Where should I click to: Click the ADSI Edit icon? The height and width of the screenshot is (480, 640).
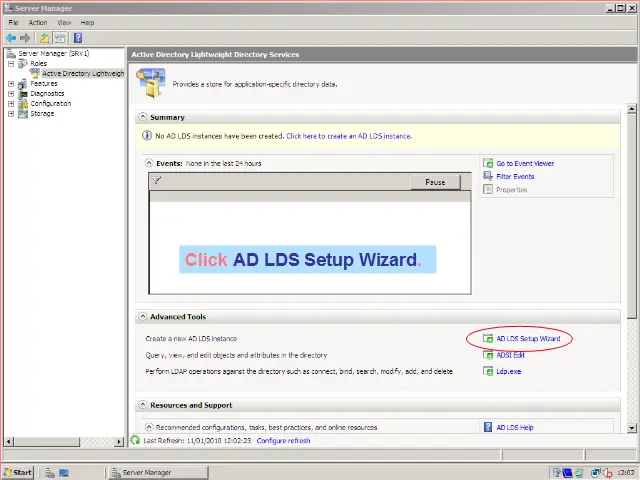coord(488,355)
